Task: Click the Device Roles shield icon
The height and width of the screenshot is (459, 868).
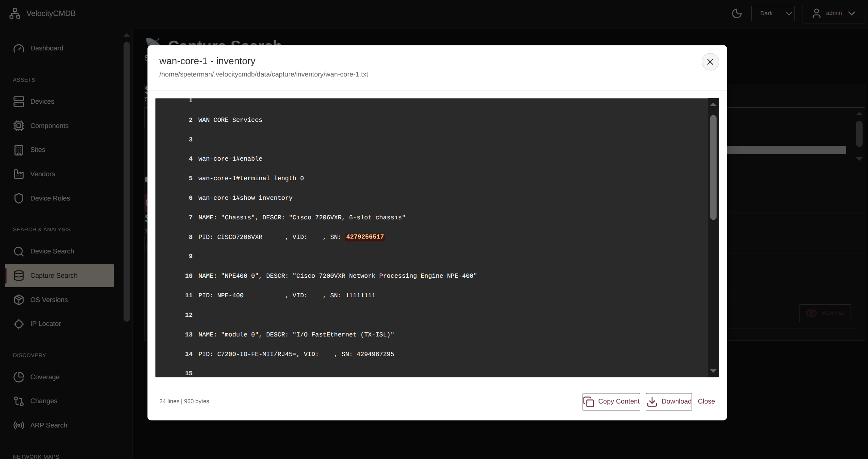Action: click(x=19, y=198)
